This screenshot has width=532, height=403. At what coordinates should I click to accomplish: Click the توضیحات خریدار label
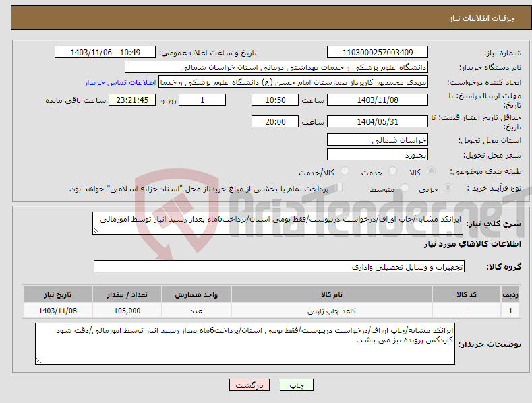pos(490,344)
